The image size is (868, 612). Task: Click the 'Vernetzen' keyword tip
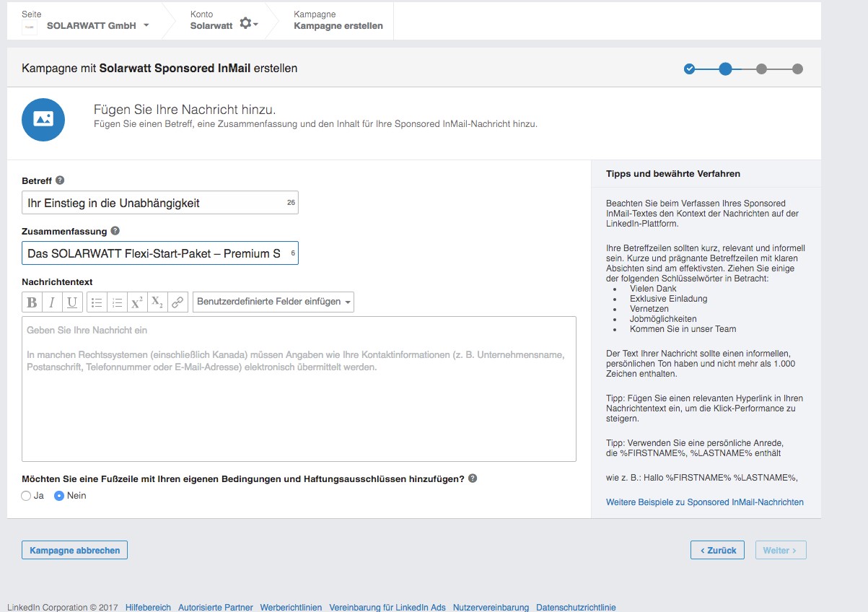[x=649, y=309]
